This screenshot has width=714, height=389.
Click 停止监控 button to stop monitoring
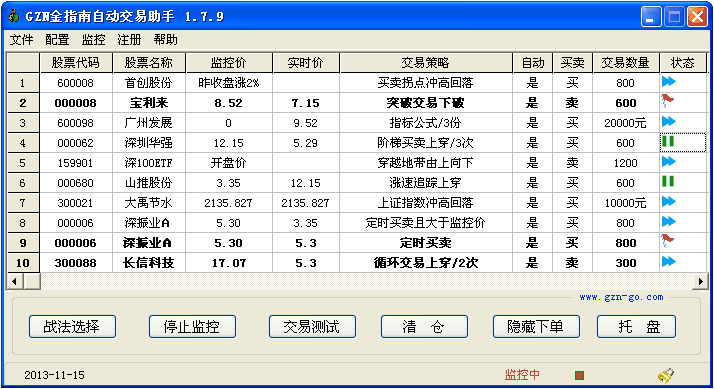pos(192,327)
